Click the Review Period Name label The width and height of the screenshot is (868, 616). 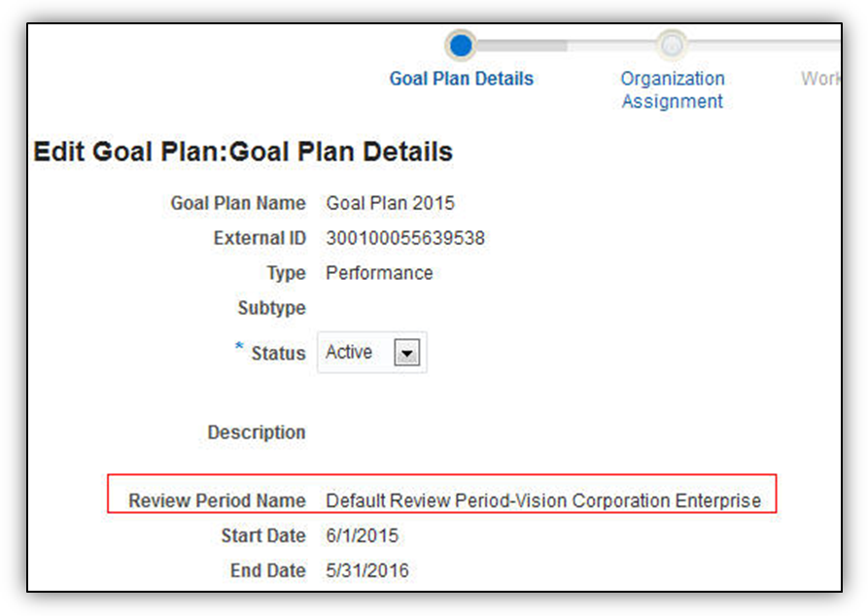[217, 501]
